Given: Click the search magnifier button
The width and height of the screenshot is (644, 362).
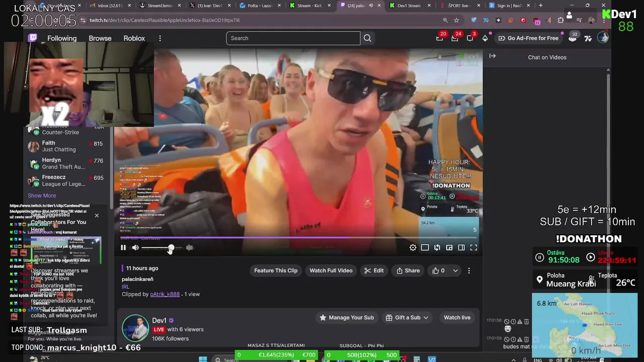Looking at the screenshot, I should click(368, 38).
